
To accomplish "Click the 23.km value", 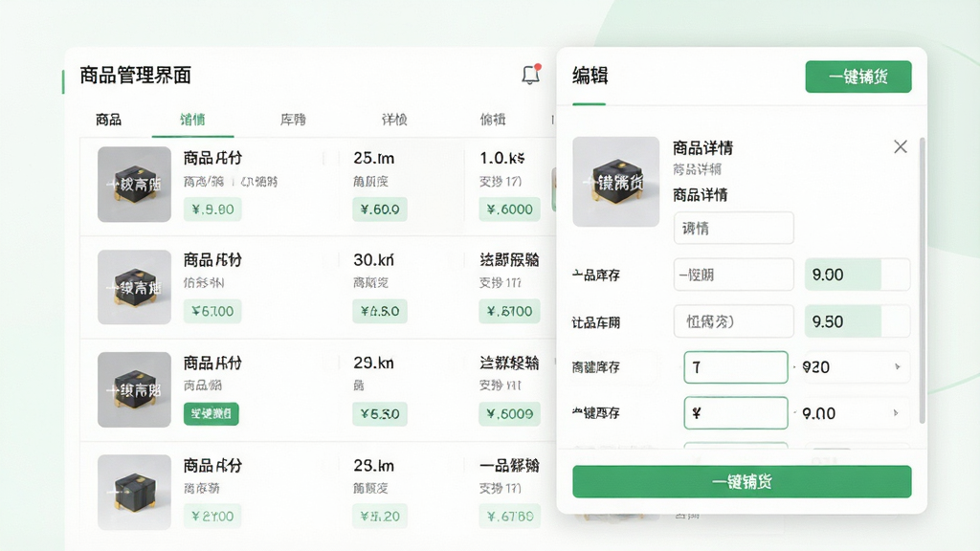I will [x=374, y=466].
